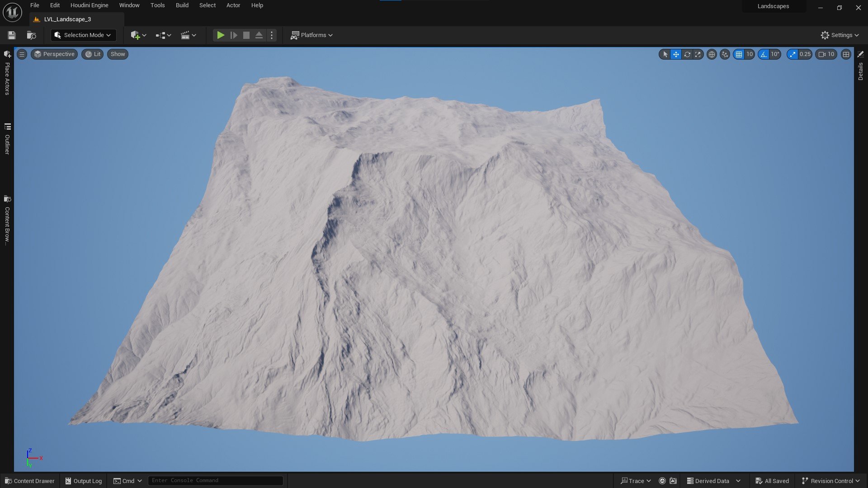The width and height of the screenshot is (868, 488).
Task: Toggle world coordinate space globe icon
Action: [712, 54]
